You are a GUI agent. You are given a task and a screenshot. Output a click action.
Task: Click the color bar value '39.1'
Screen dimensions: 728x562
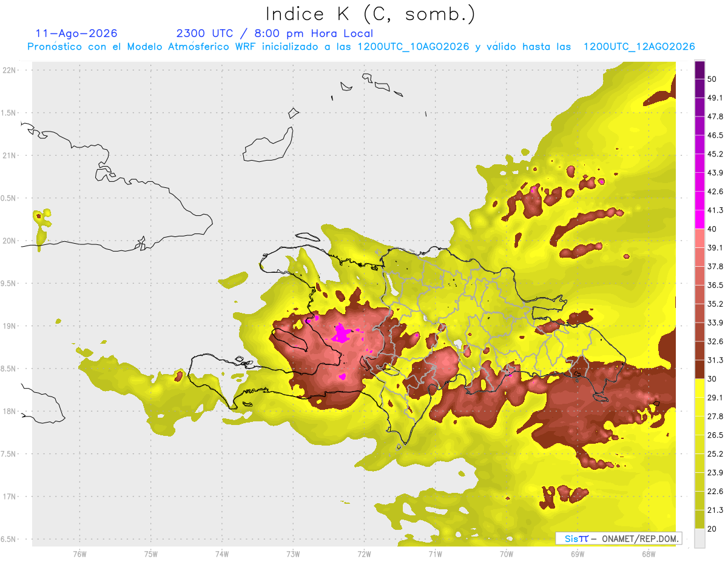click(715, 248)
